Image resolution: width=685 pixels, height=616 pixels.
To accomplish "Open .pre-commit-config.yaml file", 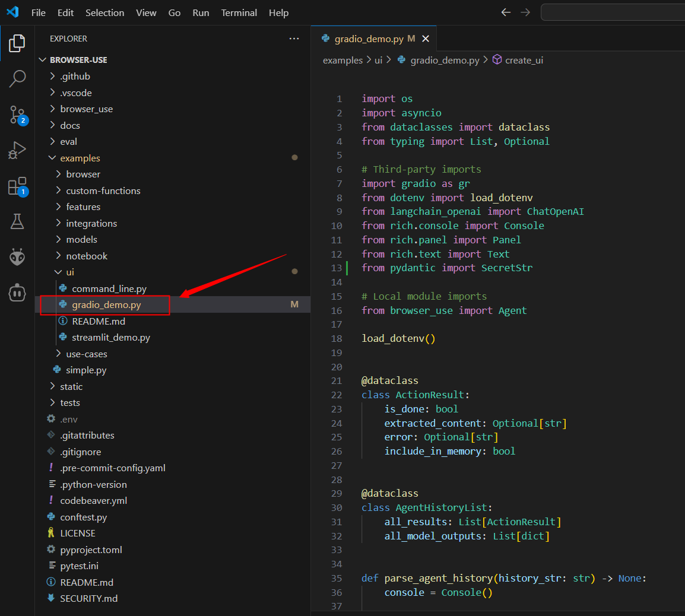I will 173,468.
